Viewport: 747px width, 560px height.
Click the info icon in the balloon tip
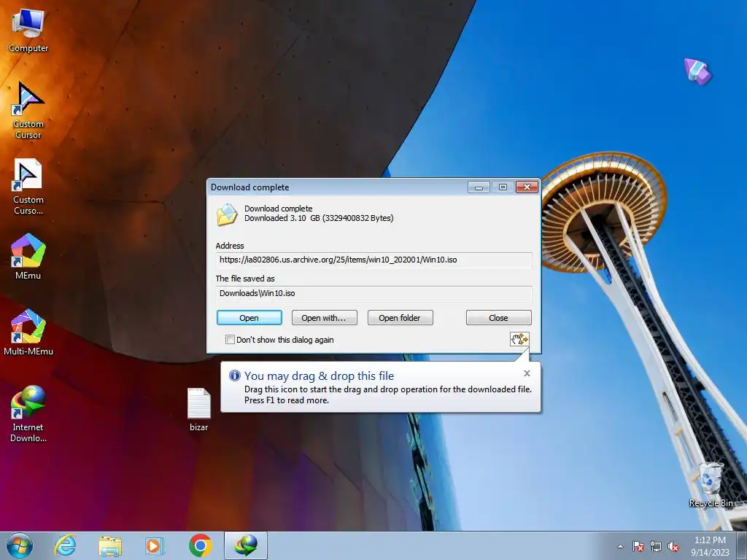[234, 376]
